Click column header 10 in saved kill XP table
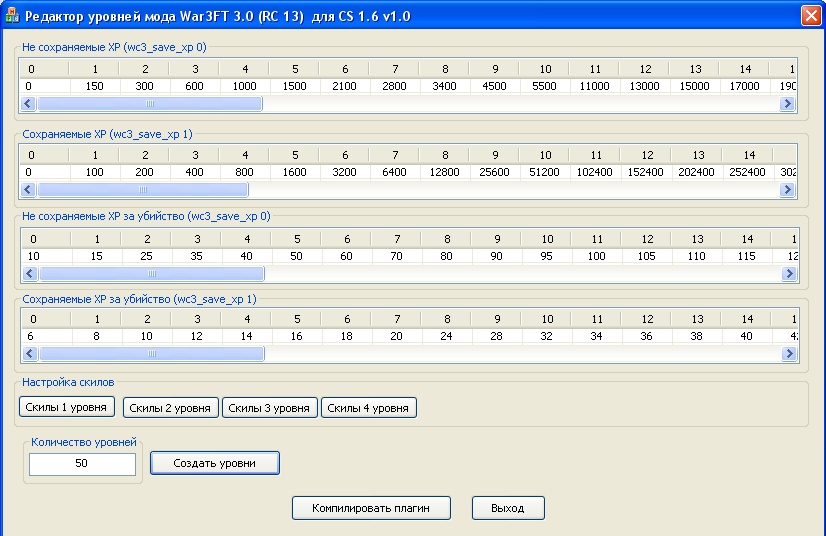This screenshot has width=826, height=536. pyautogui.click(x=547, y=319)
